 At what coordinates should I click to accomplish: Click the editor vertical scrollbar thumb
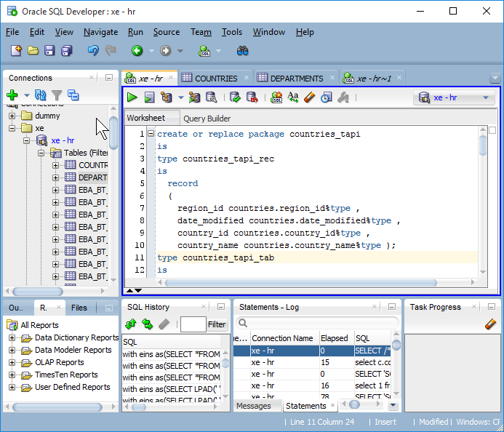point(483,145)
